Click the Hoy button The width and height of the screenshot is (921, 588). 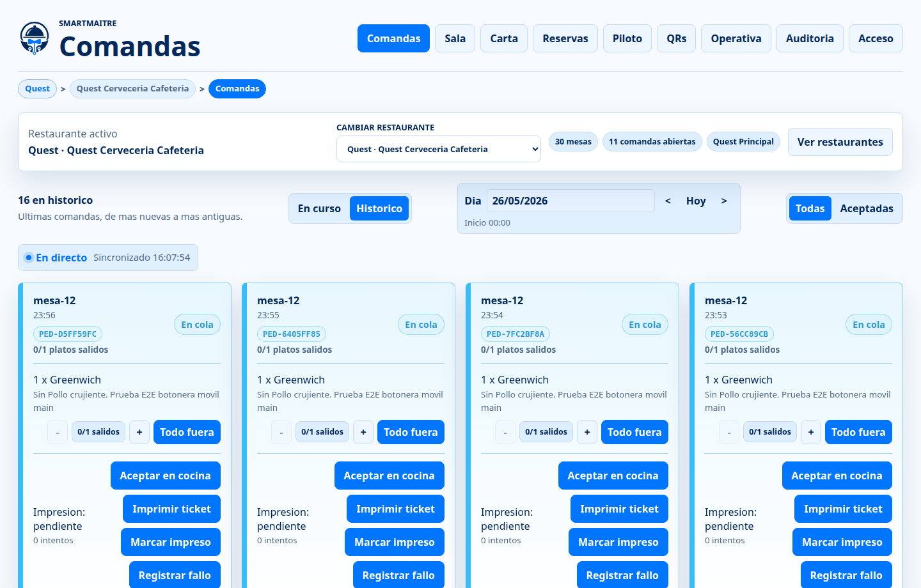click(696, 201)
